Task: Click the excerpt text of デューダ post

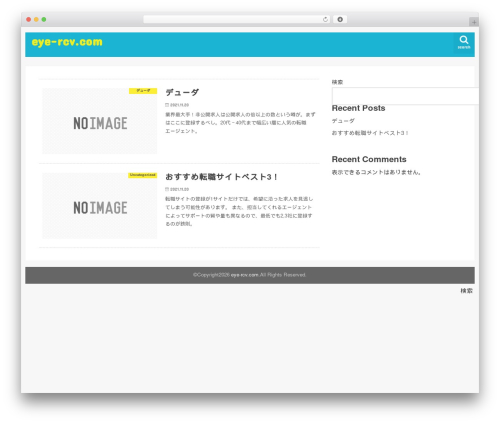Action: 240,123
